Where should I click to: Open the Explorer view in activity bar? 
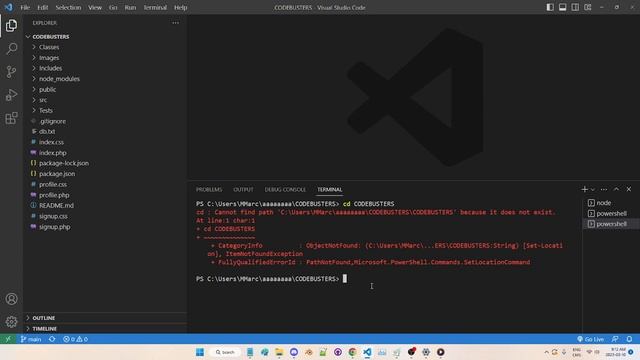pyautogui.click(x=11, y=25)
